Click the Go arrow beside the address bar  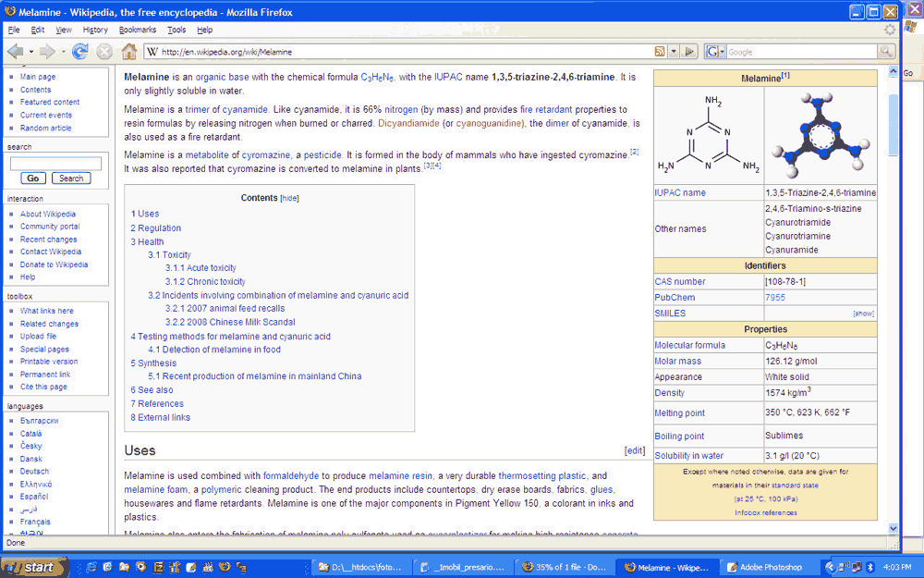pos(689,52)
